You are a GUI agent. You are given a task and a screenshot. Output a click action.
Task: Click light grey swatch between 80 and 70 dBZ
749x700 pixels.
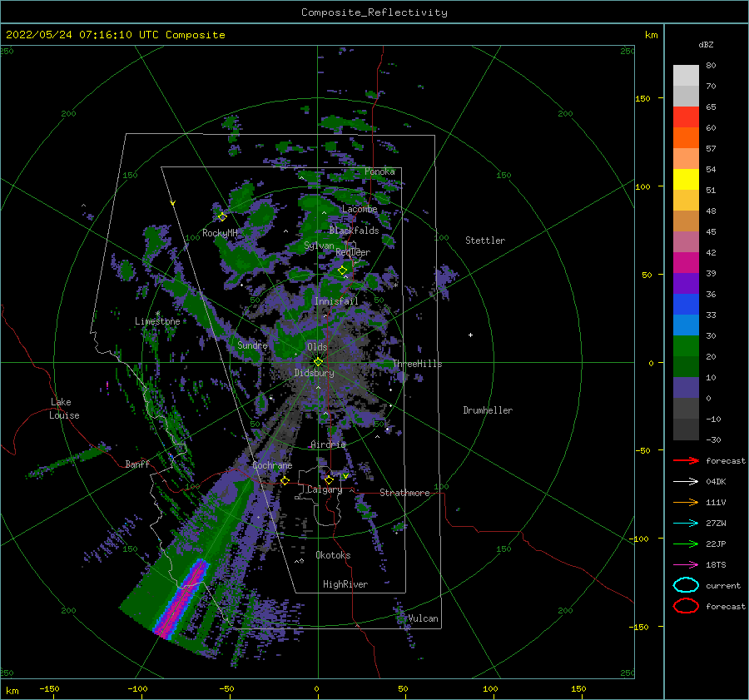686,75
